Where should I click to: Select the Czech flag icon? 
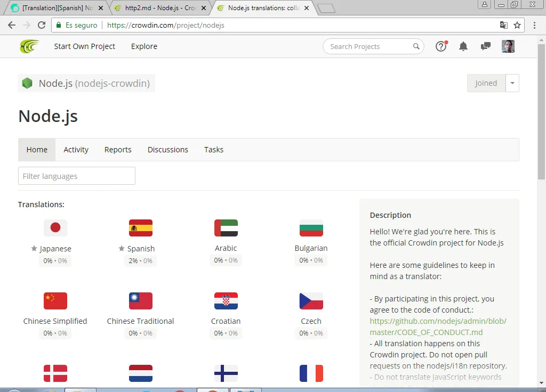click(311, 301)
